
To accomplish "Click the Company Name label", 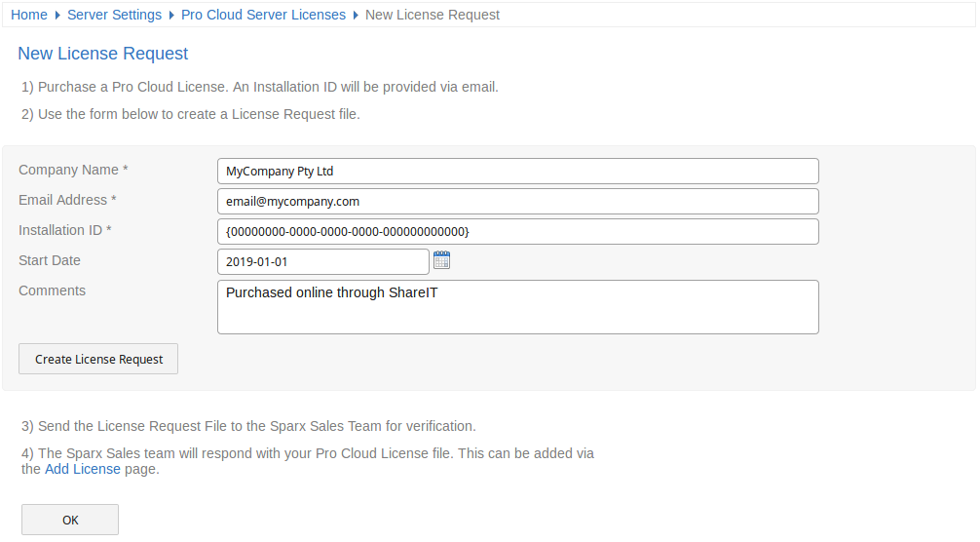I will pyautogui.click(x=73, y=170).
